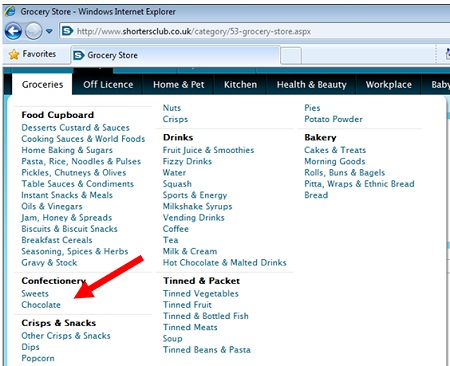Open Milkshake Syrups link

point(197,206)
